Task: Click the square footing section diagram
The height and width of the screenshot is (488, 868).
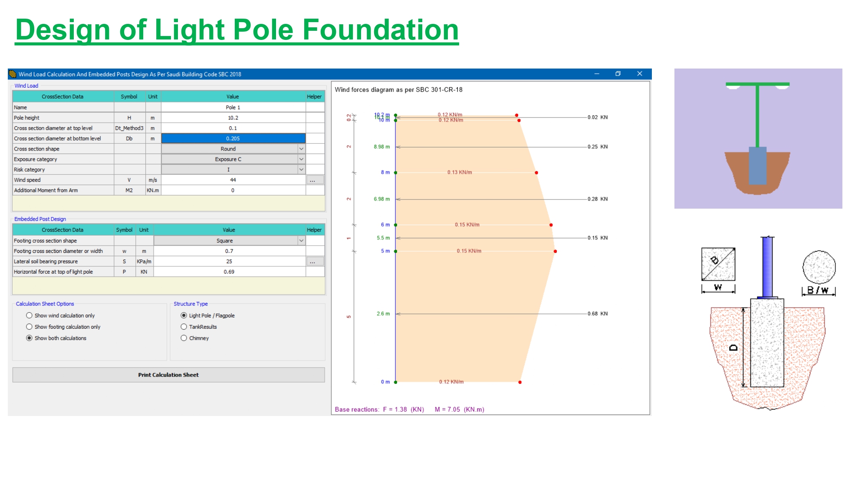Action: (x=718, y=264)
